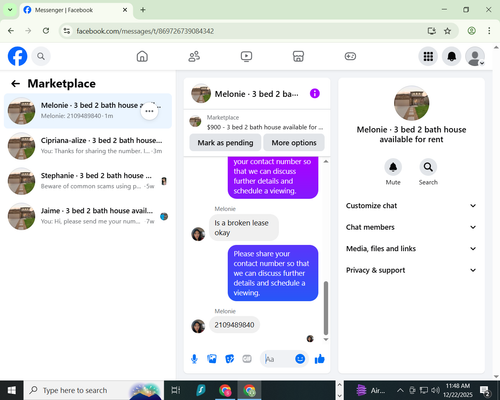This screenshot has width=500, height=400.
Task: Search within the conversation
Action: coord(428,167)
